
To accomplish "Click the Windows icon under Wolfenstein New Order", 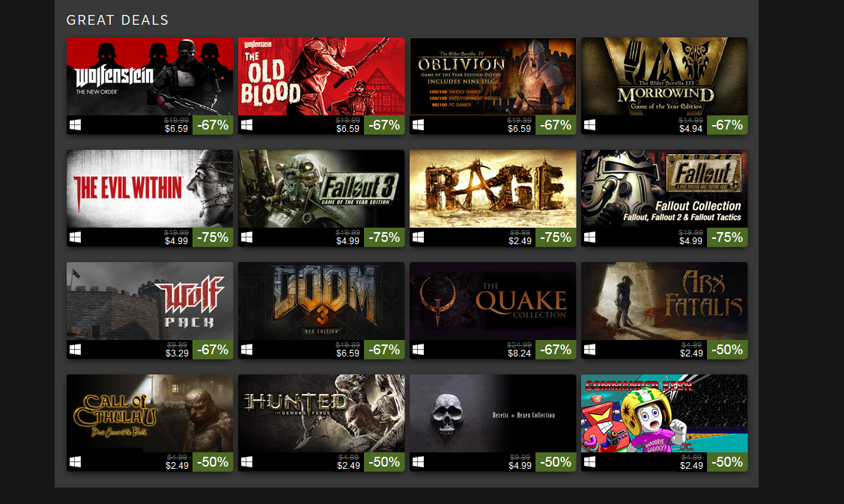I will (76, 125).
